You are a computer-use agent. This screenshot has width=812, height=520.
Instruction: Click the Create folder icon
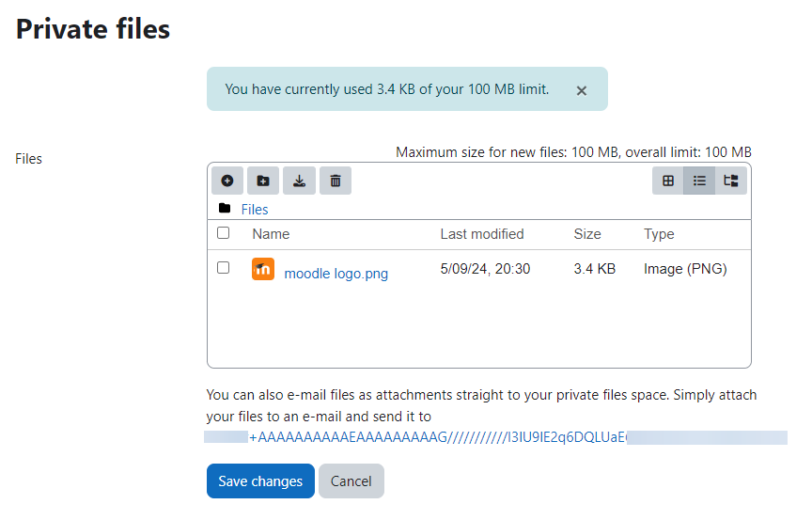[x=263, y=181]
